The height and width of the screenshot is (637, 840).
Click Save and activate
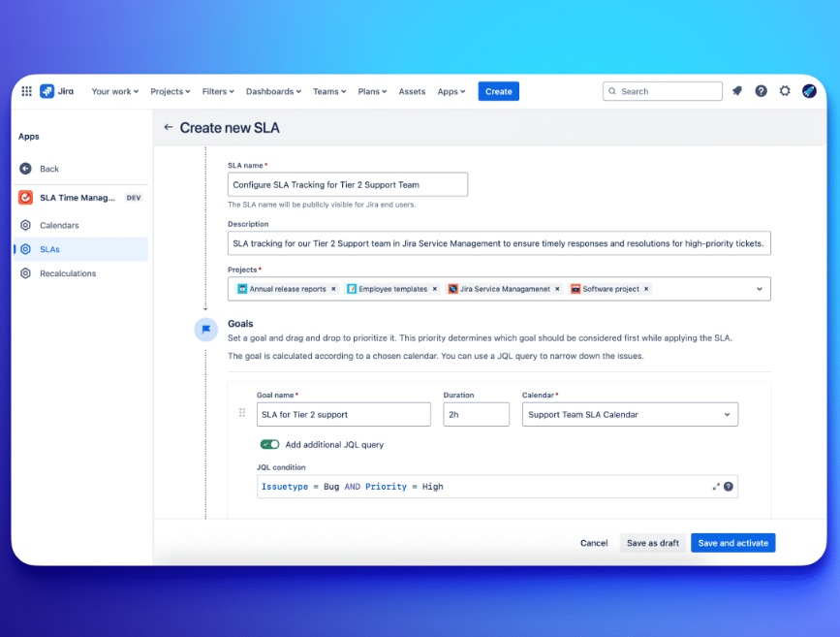(x=732, y=543)
